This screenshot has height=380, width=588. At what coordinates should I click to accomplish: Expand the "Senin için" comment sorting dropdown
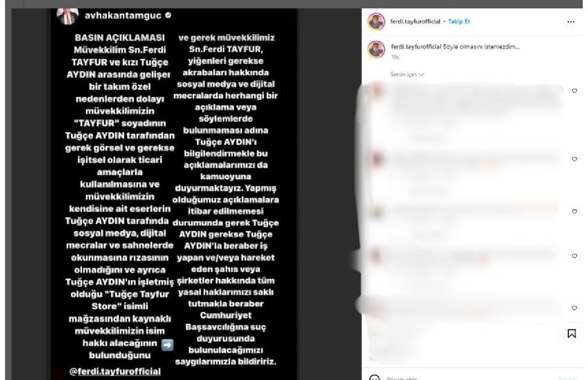coord(407,74)
